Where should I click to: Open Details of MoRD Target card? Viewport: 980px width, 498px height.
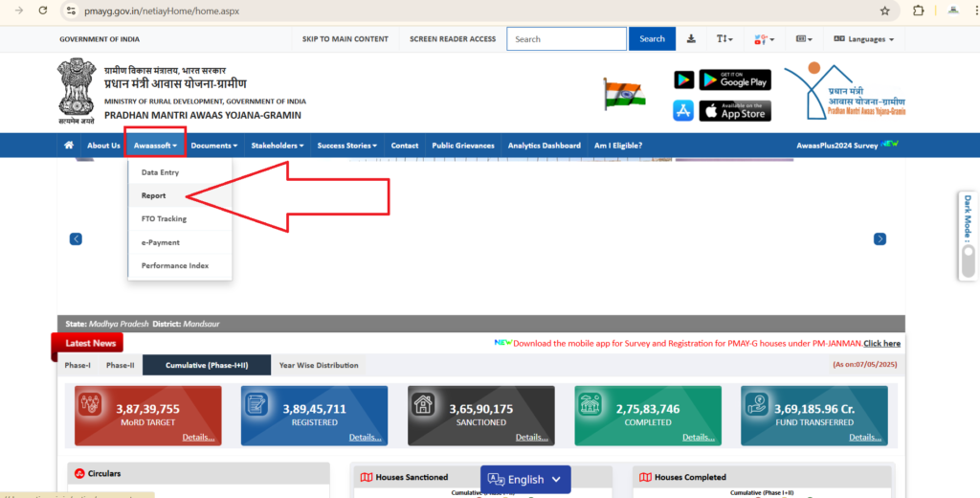[x=198, y=438]
